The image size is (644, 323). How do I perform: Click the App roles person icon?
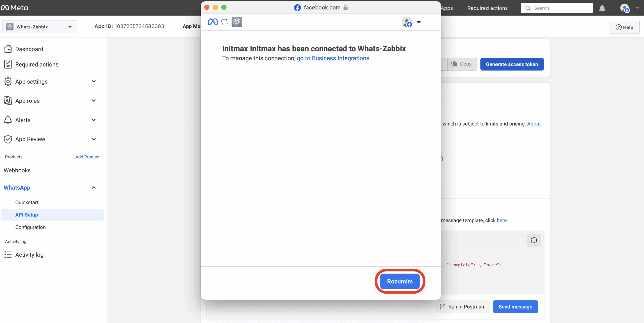(x=8, y=100)
